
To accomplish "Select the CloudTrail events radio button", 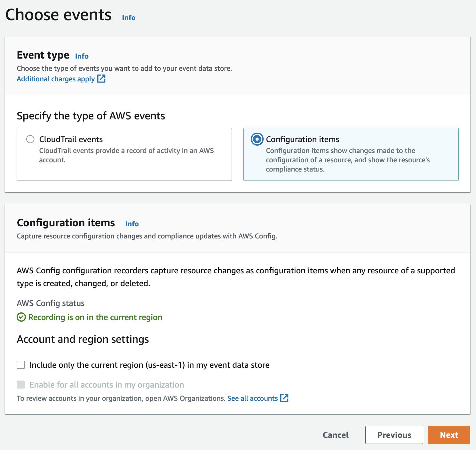I will coord(30,139).
